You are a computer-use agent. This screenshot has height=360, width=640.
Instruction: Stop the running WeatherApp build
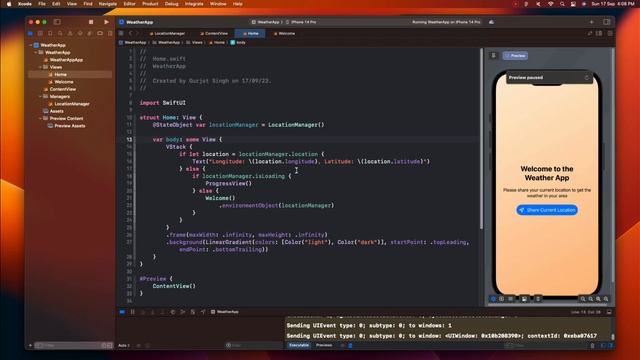(91, 22)
